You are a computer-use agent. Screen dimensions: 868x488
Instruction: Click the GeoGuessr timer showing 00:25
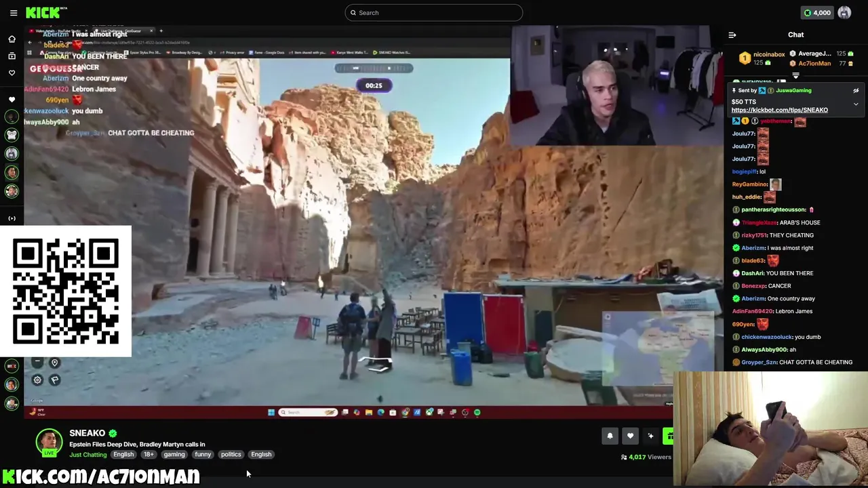(374, 85)
